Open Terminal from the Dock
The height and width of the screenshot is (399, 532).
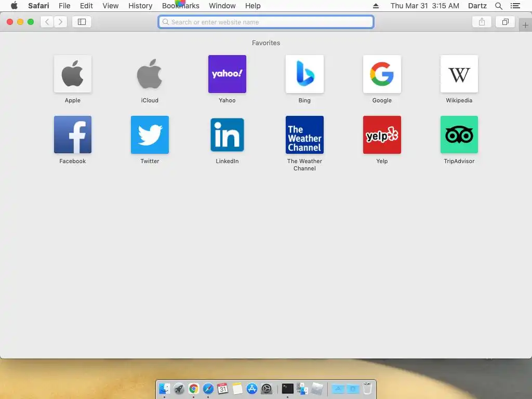[x=287, y=389]
